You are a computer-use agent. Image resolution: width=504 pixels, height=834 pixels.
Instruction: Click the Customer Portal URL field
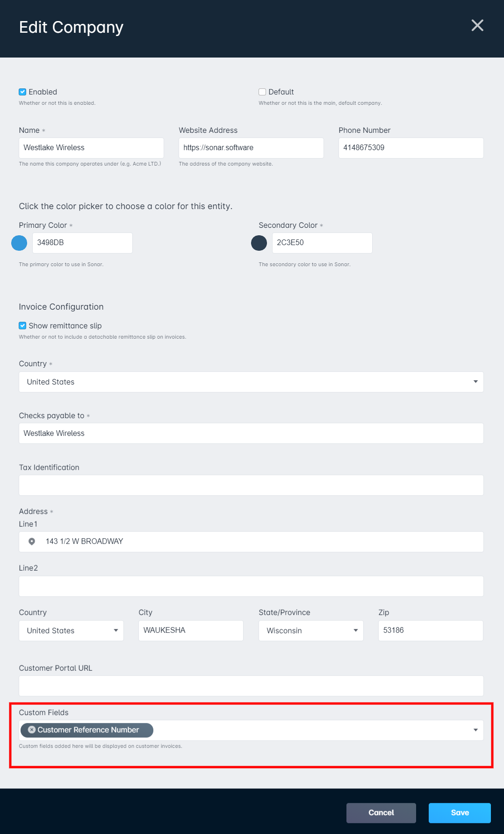pyautogui.click(x=251, y=686)
